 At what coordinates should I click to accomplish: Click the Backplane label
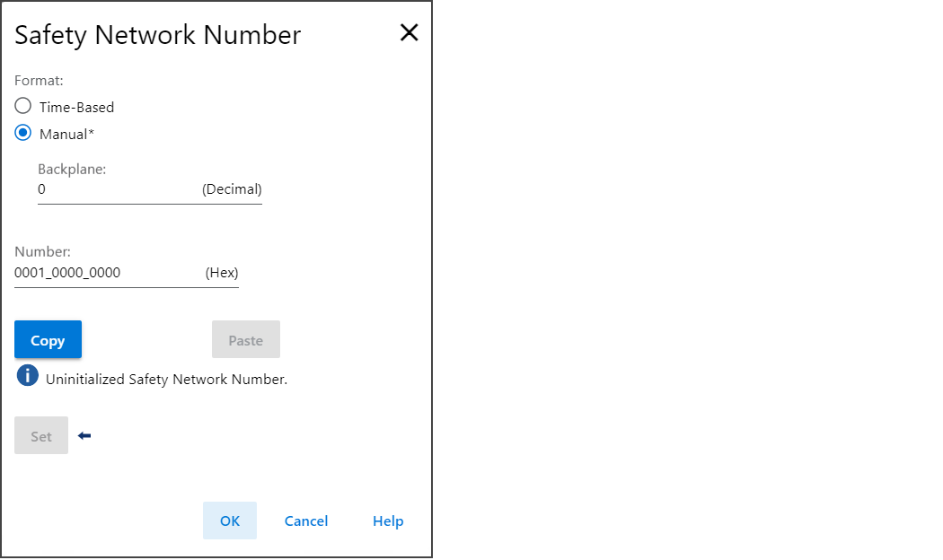tap(72, 170)
